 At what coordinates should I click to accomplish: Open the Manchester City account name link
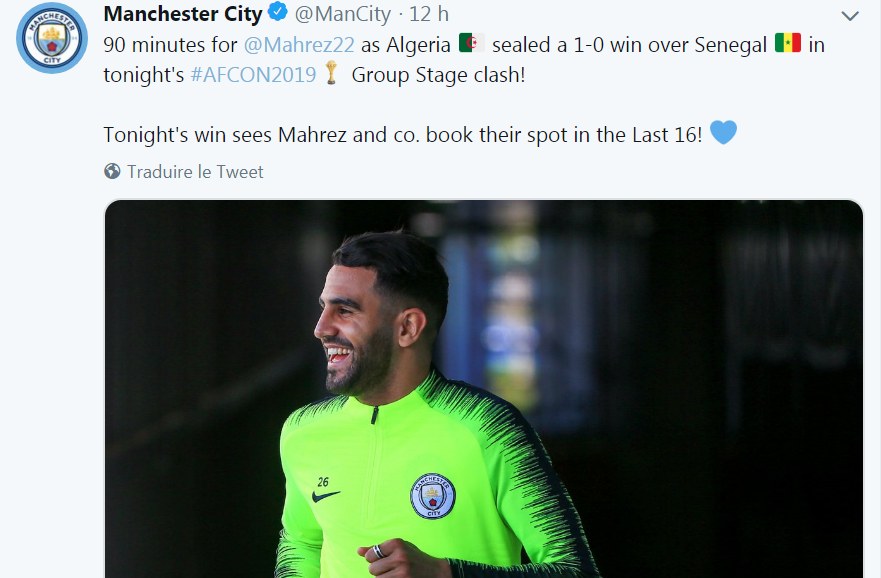[182, 14]
